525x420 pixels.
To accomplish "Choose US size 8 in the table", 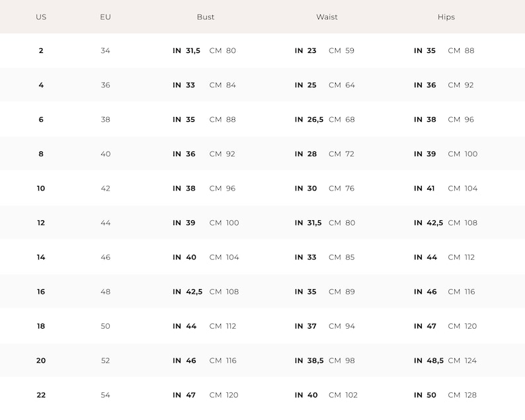I will pyautogui.click(x=41, y=154).
